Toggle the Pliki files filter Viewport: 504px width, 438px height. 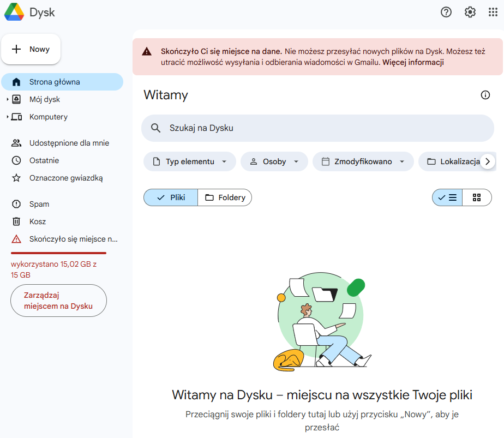(171, 197)
